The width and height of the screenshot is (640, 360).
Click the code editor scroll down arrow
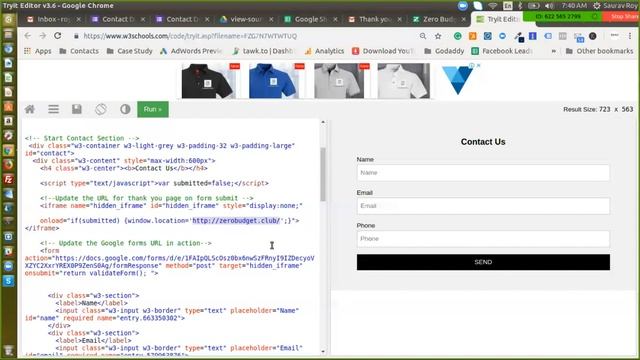[x=323, y=351]
